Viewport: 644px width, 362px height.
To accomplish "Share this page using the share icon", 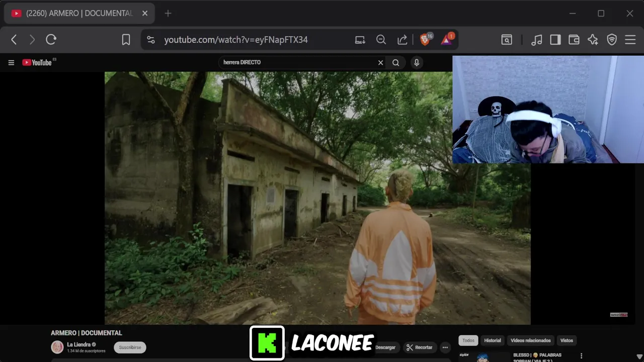I will [x=402, y=40].
